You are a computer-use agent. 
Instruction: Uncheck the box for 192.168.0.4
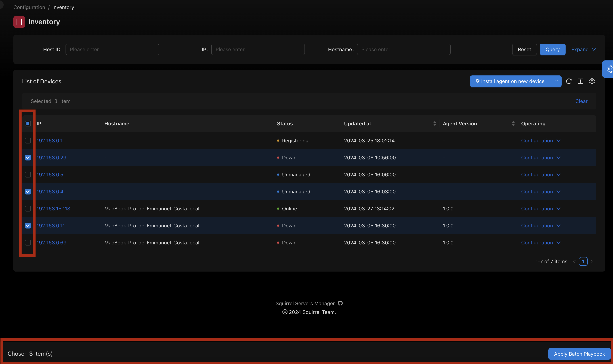(28, 192)
